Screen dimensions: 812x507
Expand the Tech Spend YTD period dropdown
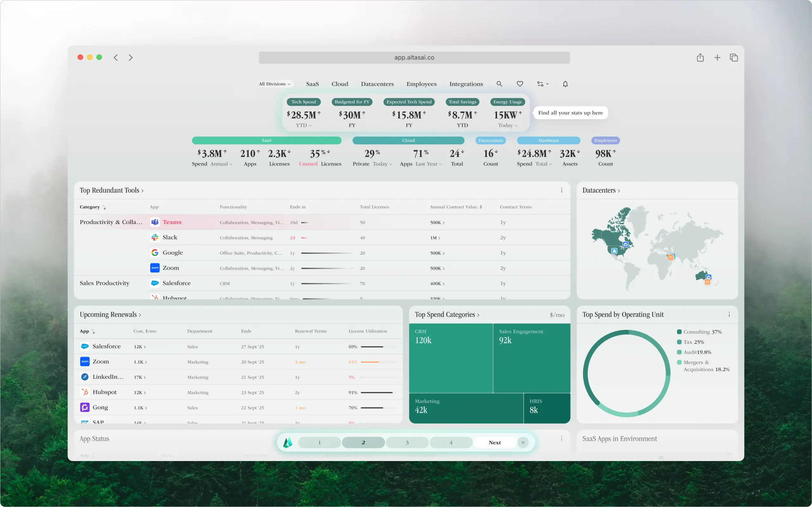click(304, 125)
